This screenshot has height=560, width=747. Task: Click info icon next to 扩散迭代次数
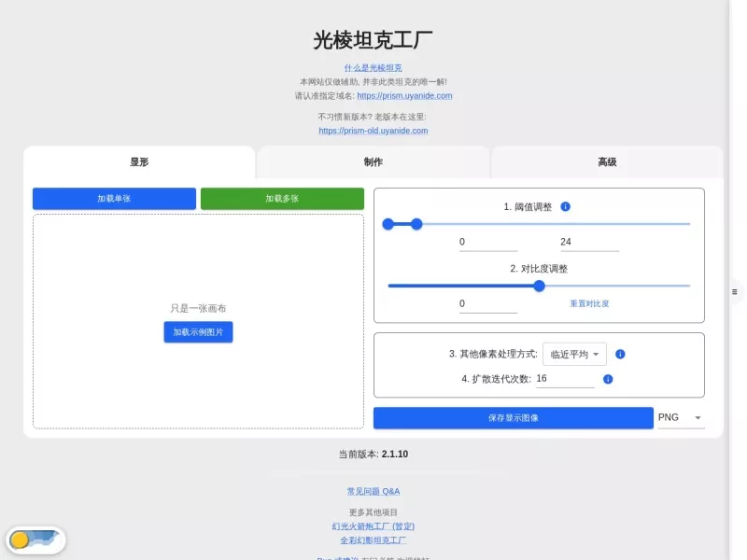coord(608,379)
